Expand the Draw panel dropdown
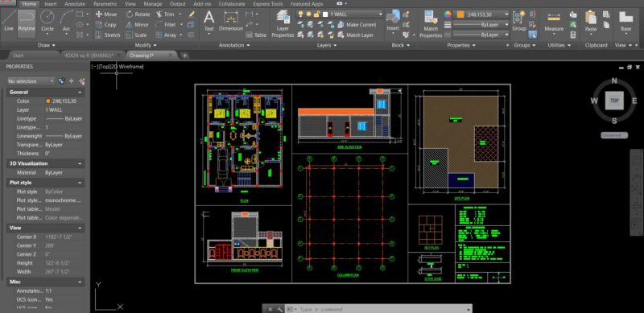Image resolution: width=644 pixels, height=313 pixels. point(47,45)
